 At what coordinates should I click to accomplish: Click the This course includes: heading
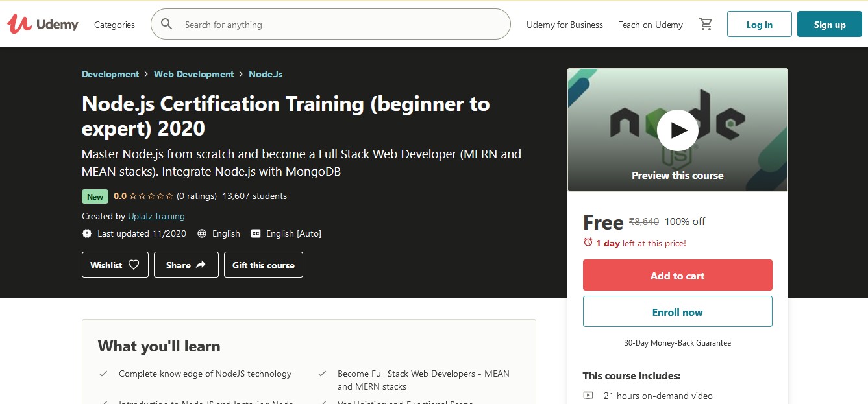click(632, 375)
